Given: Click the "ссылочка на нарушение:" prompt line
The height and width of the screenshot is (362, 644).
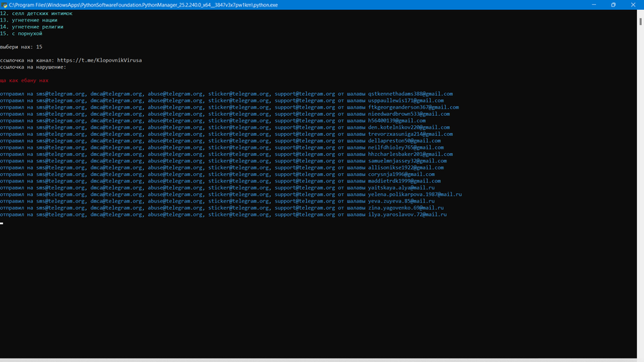Looking at the screenshot, I should 33,67.
